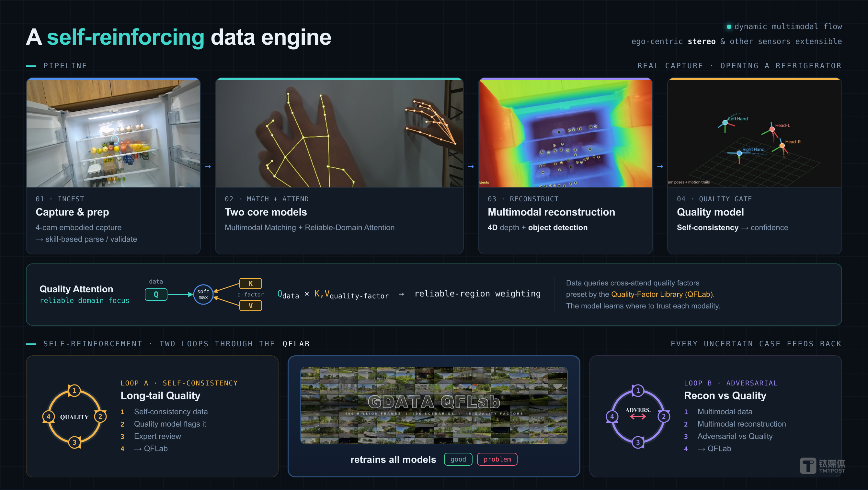Screen dimensions: 868x490
Task: Click the softmax circle node
Action: pos(203,294)
